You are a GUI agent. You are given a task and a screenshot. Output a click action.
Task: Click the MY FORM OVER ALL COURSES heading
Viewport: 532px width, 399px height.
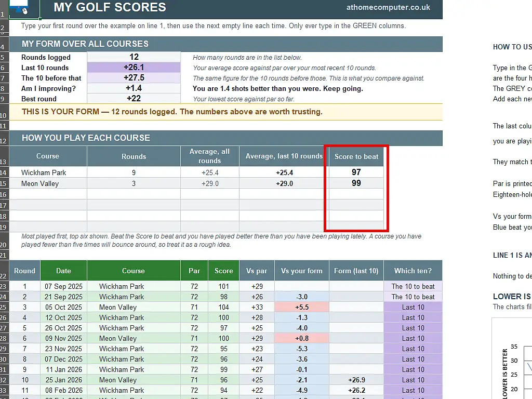tap(85, 44)
